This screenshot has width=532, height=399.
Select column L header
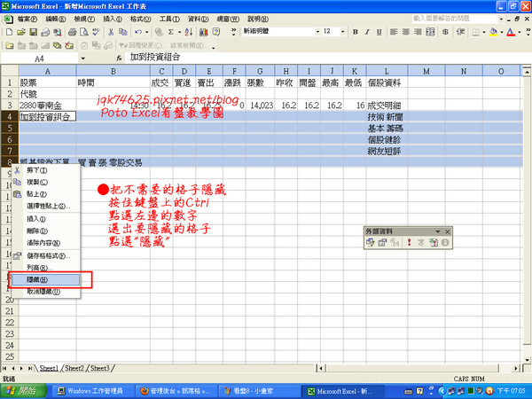click(x=387, y=71)
